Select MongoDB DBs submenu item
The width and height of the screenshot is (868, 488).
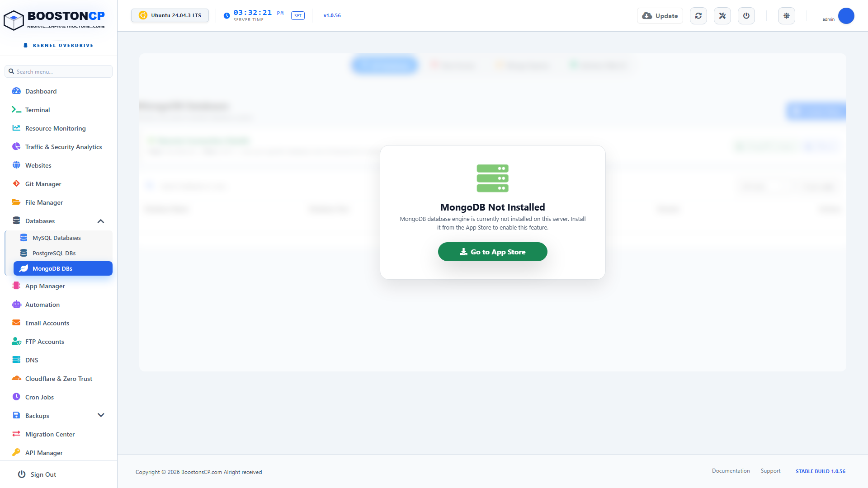(x=63, y=268)
